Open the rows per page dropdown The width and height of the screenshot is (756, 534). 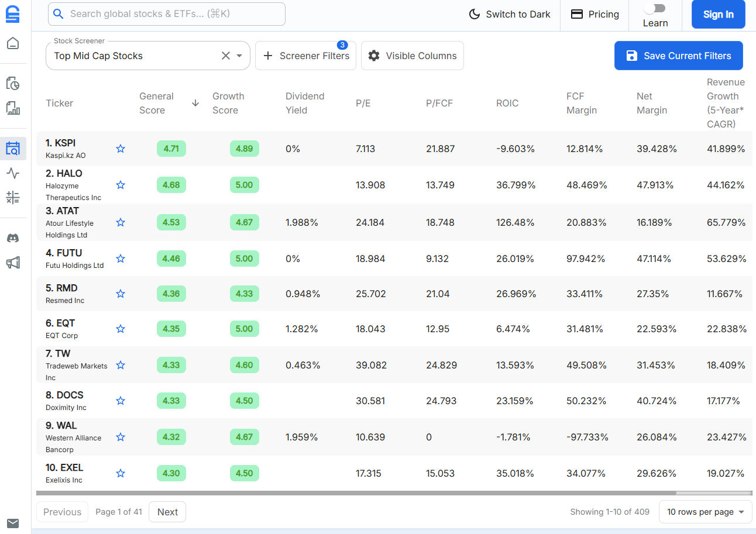(x=705, y=512)
